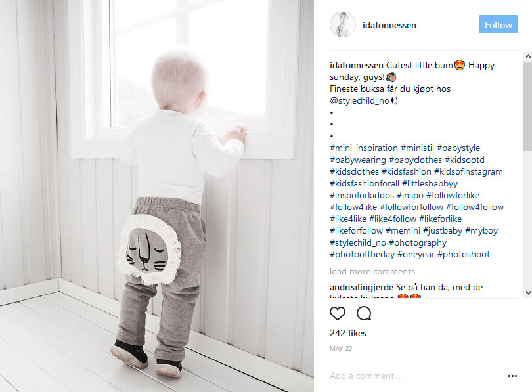Viewport: 532px width, 392px height.
Task: Open the baby photo in the post
Action: [x=157, y=196]
